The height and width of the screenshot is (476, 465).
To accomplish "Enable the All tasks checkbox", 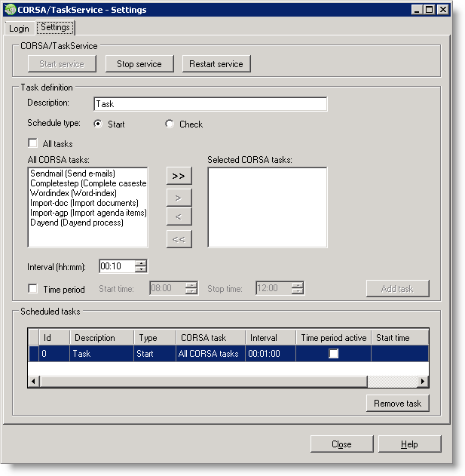I will point(32,143).
